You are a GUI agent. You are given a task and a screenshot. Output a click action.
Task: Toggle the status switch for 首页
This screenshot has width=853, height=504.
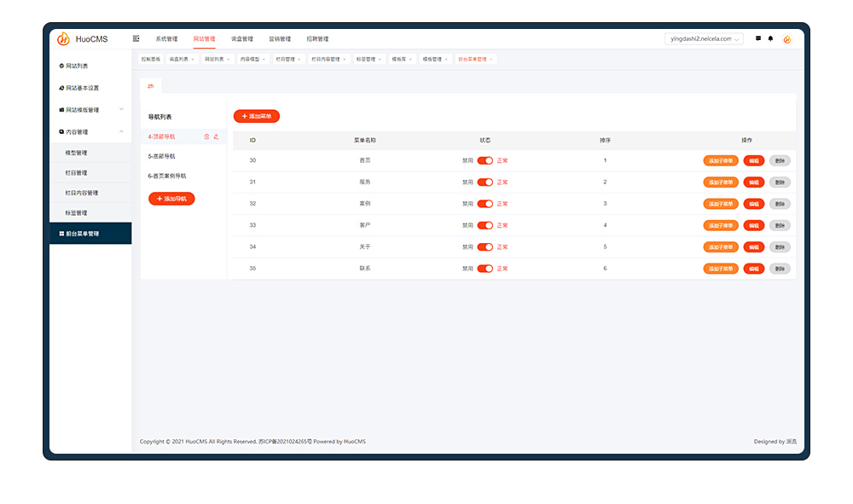click(485, 160)
